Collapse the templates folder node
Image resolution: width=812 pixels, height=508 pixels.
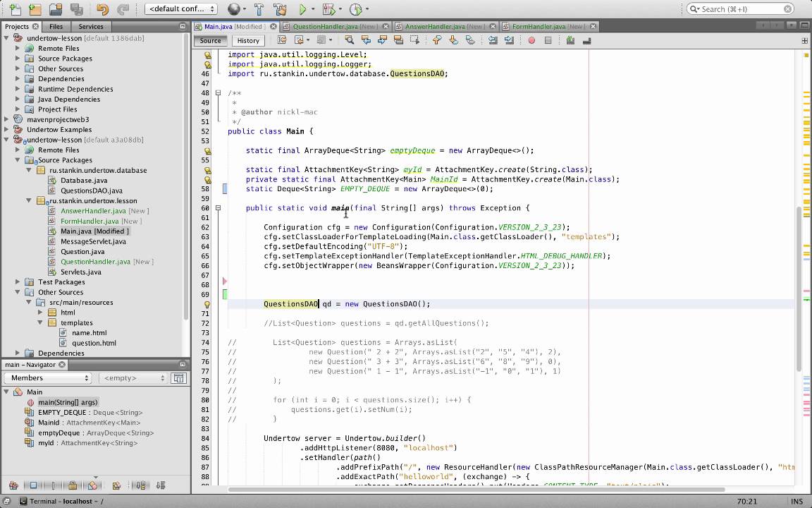point(40,322)
